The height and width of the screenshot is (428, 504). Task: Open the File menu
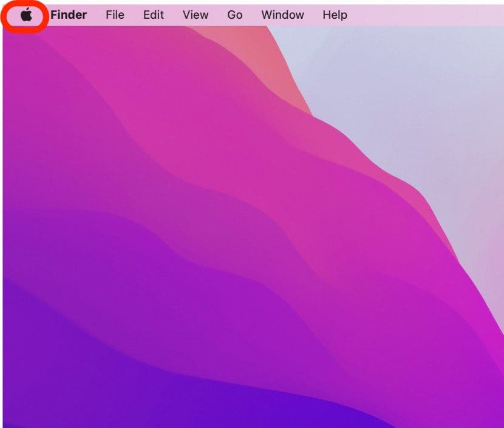(115, 15)
